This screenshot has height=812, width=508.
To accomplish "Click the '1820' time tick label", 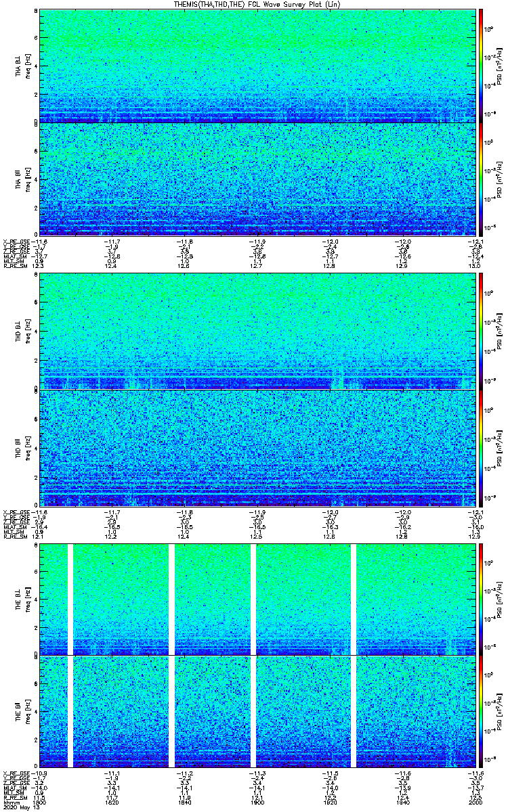I will pos(112,802).
